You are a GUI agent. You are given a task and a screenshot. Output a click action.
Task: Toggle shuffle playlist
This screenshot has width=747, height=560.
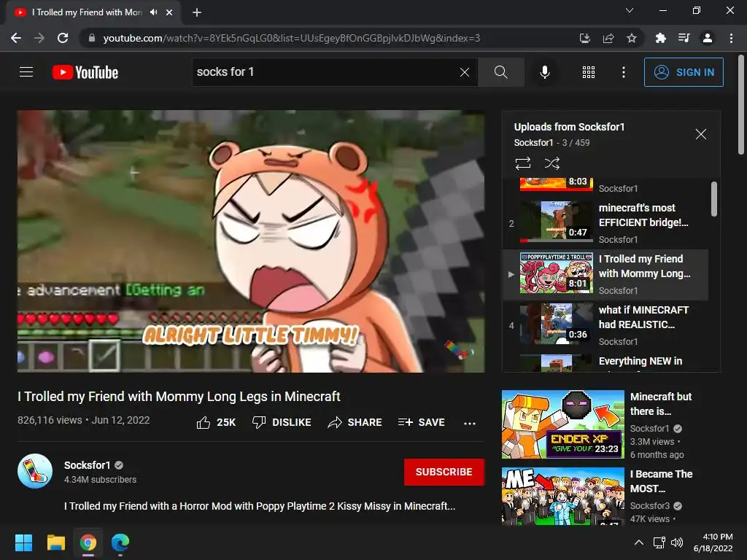551,163
